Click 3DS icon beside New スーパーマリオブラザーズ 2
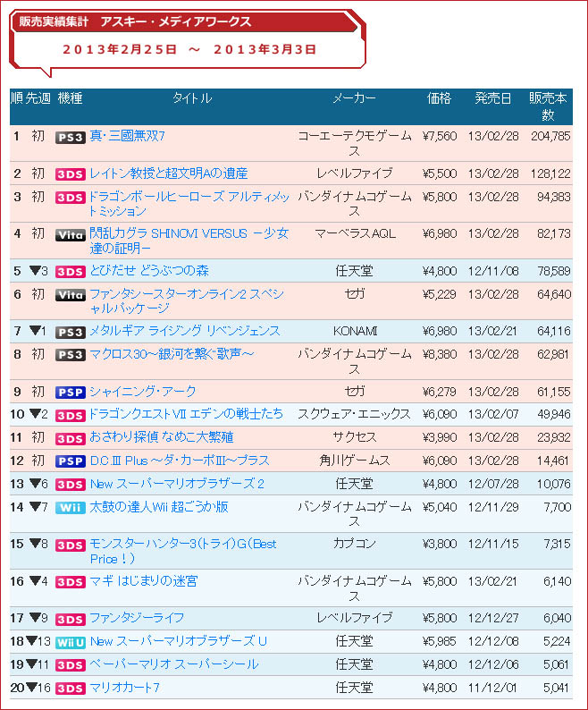Screen dimensions: 588x710 pos(71,485)
